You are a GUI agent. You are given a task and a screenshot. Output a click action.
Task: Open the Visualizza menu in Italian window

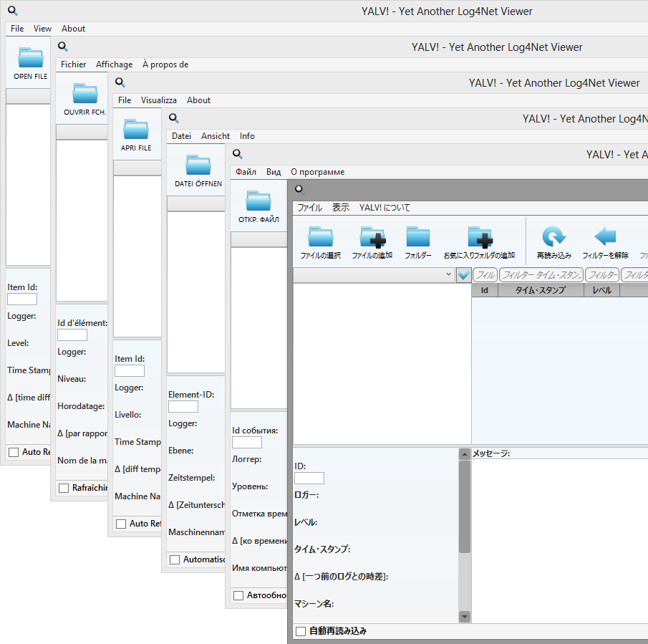click(x=159, y=100)
